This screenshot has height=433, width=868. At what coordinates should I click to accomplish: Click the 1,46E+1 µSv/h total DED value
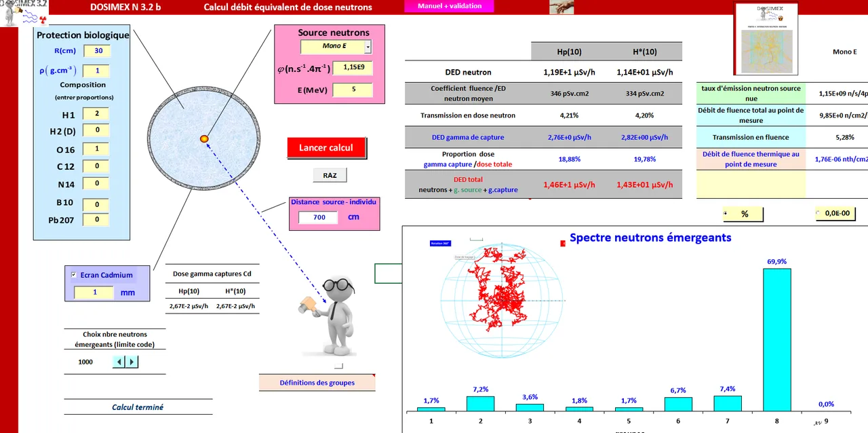pos(569,185)
